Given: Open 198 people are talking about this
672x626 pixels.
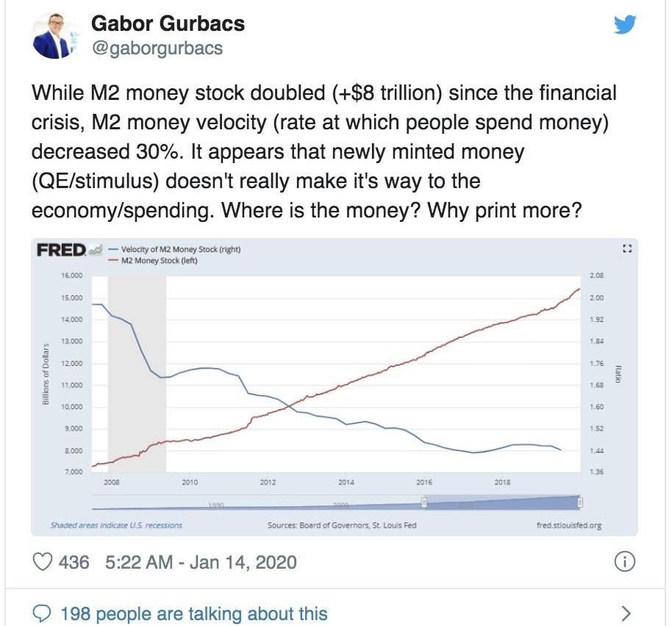Looking at the screenshot, I should click(193, 614).
